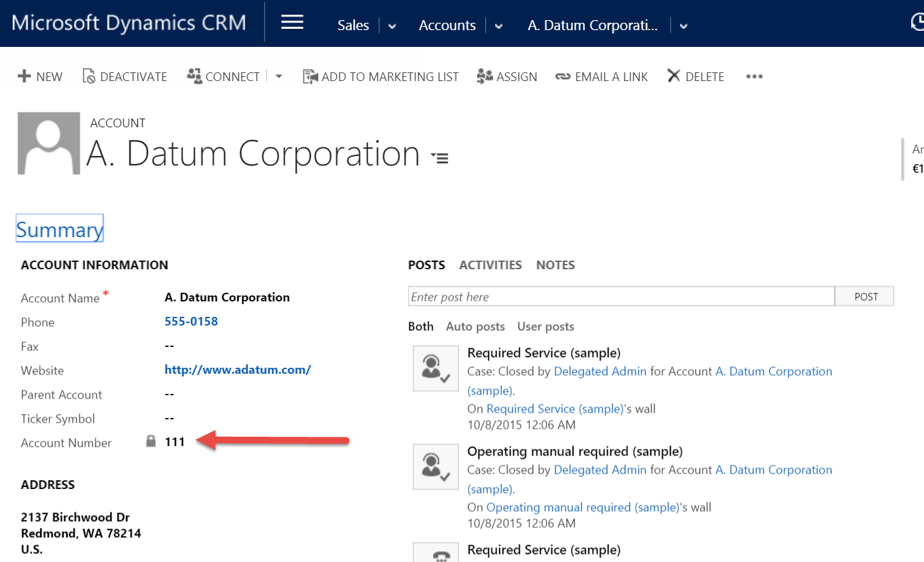Click the 'Enter post here' text field
Screen dimensions: 924x562
(x=620, y=297)
